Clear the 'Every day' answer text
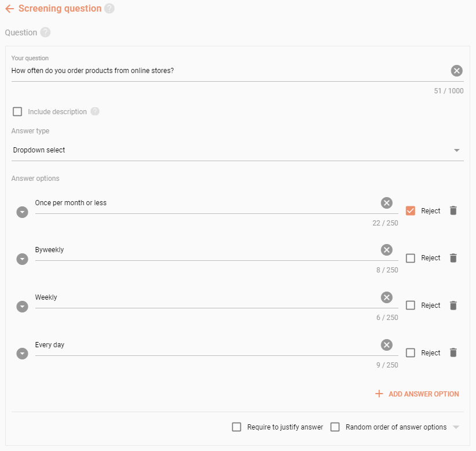476x451 pixels. coord(386,345)
